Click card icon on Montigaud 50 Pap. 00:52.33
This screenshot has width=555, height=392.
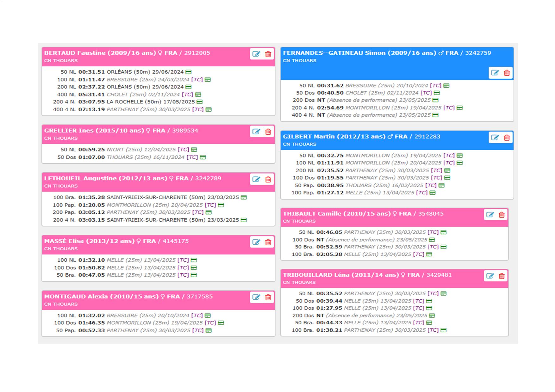click(x=209, y=330)
